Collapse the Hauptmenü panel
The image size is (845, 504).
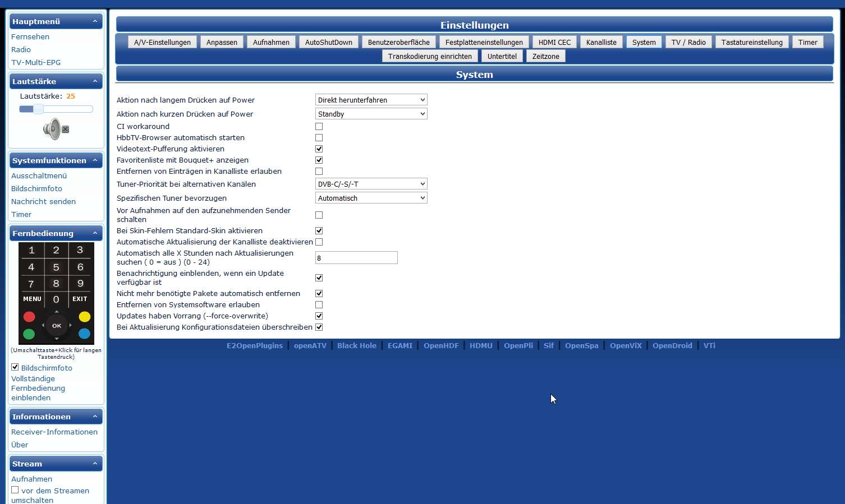[x=94, y=21]
